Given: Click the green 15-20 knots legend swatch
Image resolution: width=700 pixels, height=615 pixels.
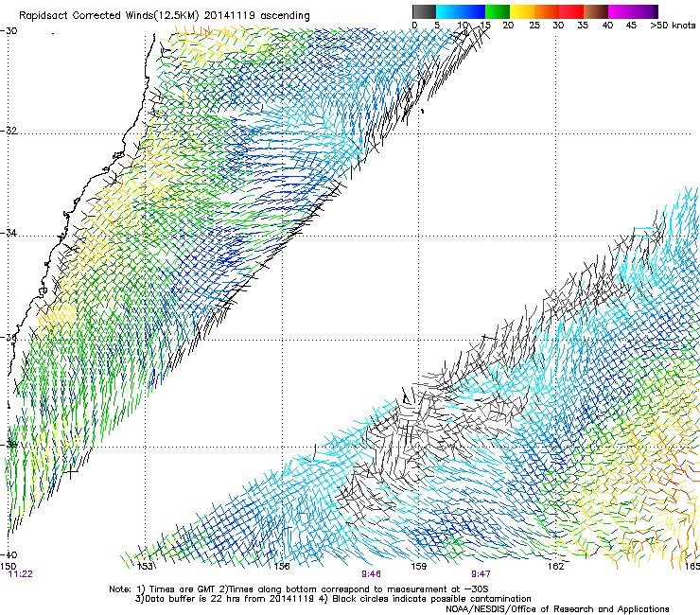Looking at the screenshot, I should click(498, 11).
